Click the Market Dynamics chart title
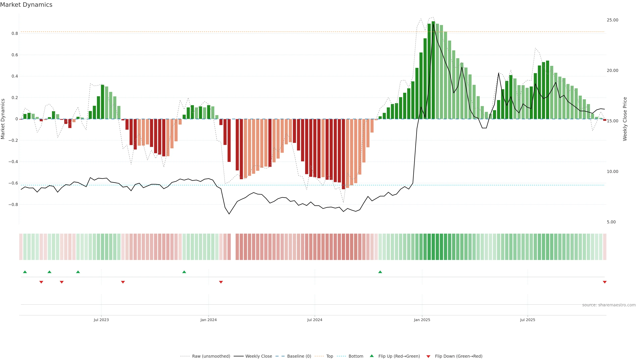Screen dimensions: 644x362 26,5
